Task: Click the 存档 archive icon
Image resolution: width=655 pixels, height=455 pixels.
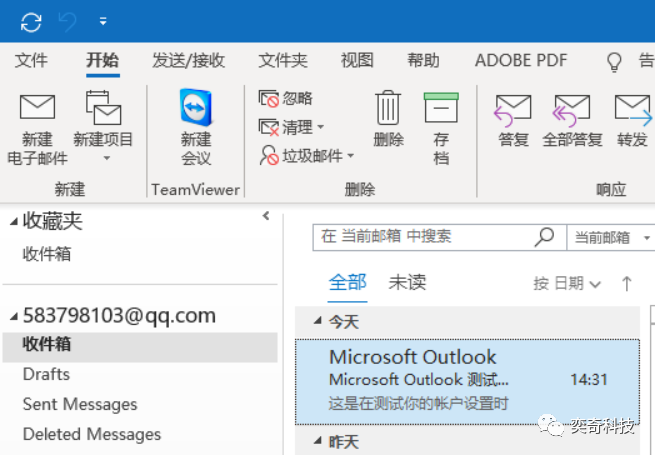Action: click(x=441, y=107)
